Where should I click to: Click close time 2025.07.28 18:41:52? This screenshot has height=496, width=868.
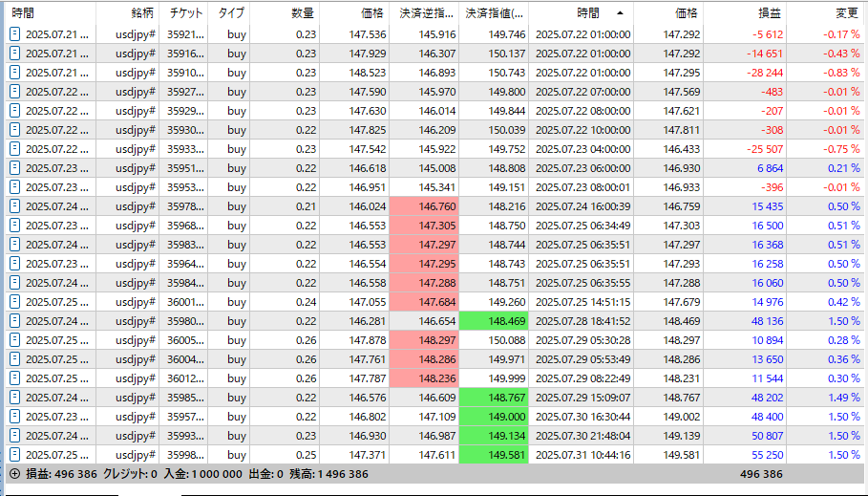[582, 321]
